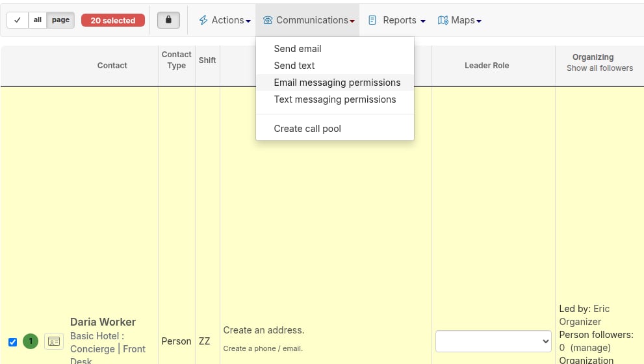
Task: Click the document Reports icon
Action: pos(372,20)
